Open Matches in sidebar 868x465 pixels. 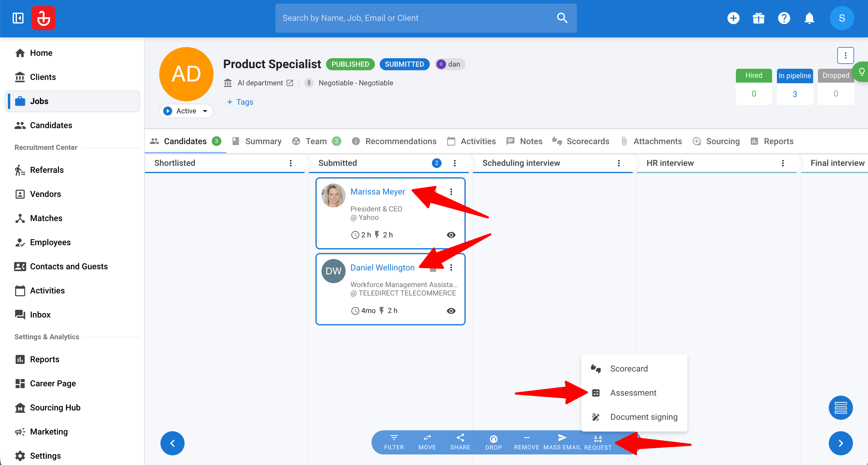72,218
